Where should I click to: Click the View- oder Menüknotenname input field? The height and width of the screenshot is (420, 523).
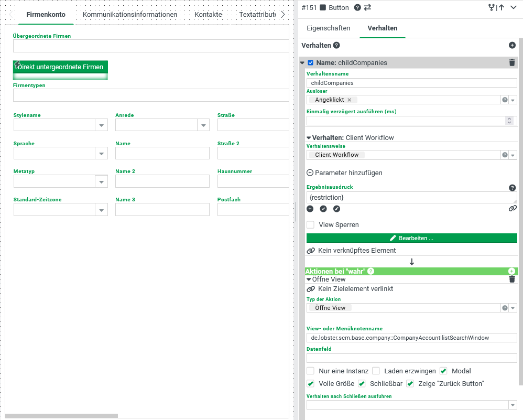[x=411, y=338]
